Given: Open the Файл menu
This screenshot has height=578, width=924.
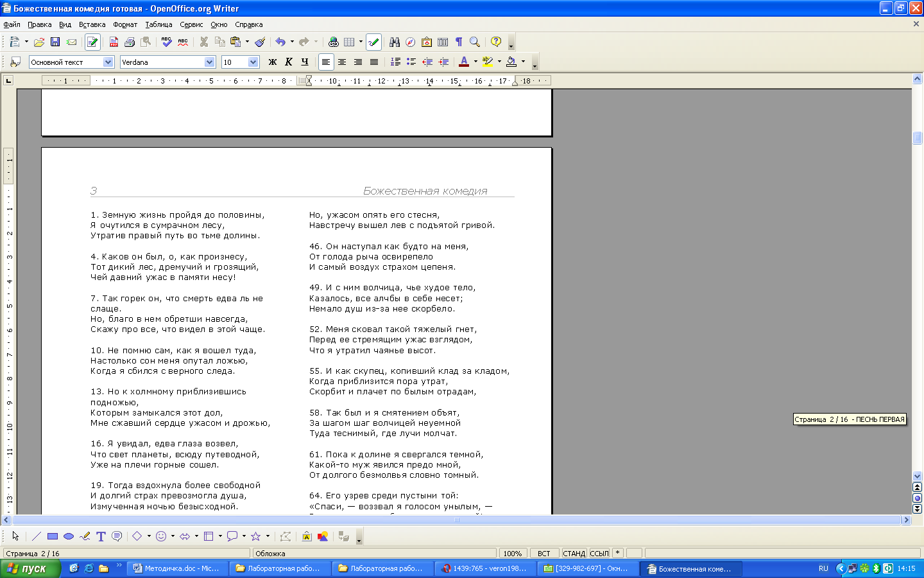Looking at the screenshot, I should [12, 24].
